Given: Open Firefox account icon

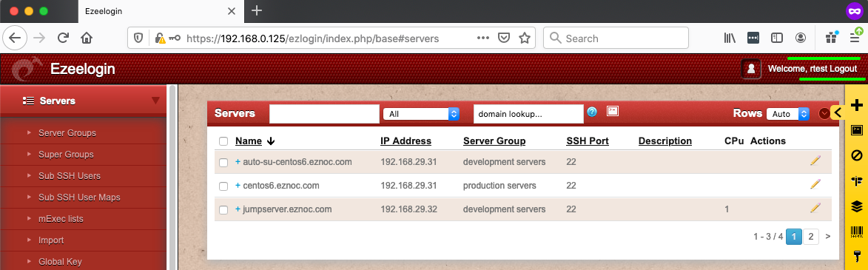Looking at the screenshot, I should click(801, 38).
